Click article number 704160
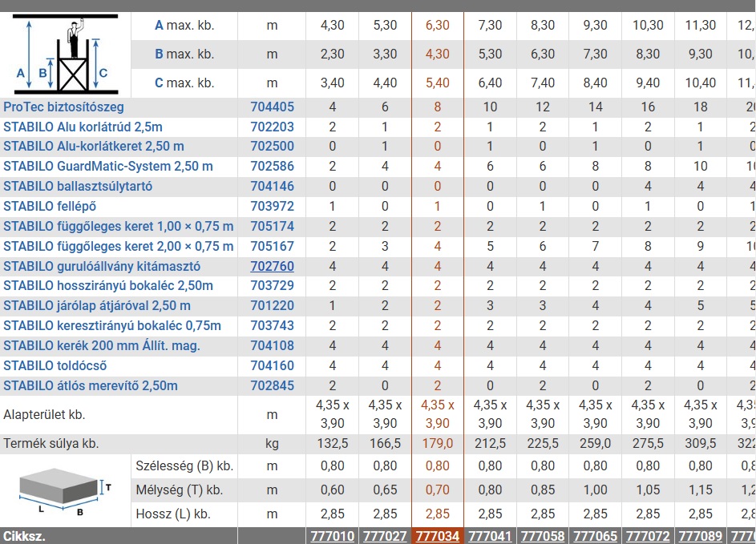This screenshot has height=544, width=756. pyautogui.click(x=272, y=365)
